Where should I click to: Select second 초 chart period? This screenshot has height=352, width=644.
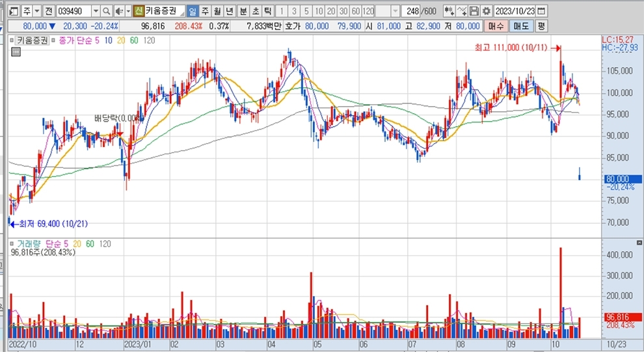tap(256, 11)
